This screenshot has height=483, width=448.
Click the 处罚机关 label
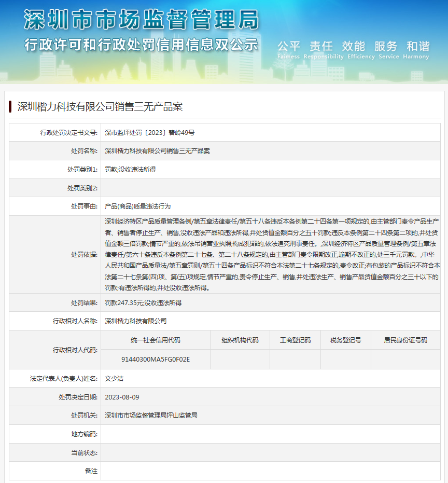coord(84,416)
